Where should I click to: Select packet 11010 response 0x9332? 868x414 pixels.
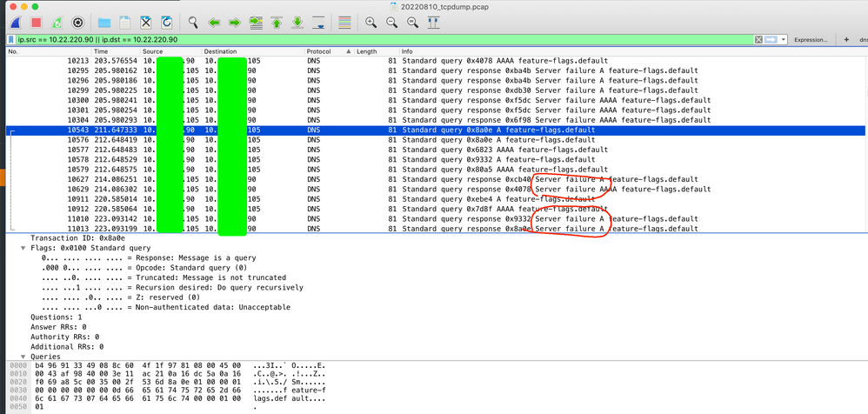pyautogui.click(x=437, y=218)
